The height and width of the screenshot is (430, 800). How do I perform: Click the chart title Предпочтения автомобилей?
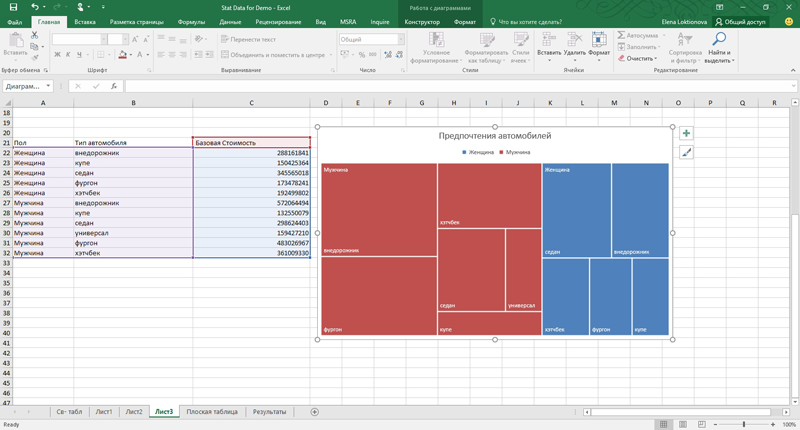point(495,136)
